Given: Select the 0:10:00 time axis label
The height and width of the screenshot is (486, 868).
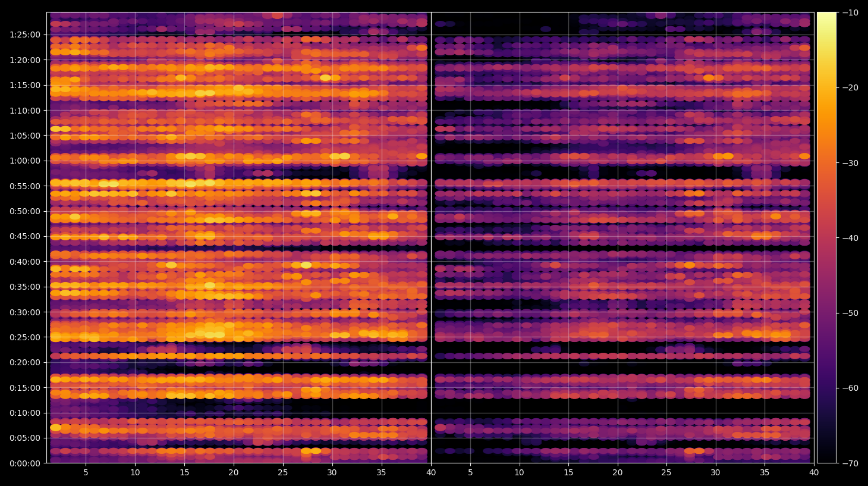Looking at the screenshot, I should pos(25,413).
